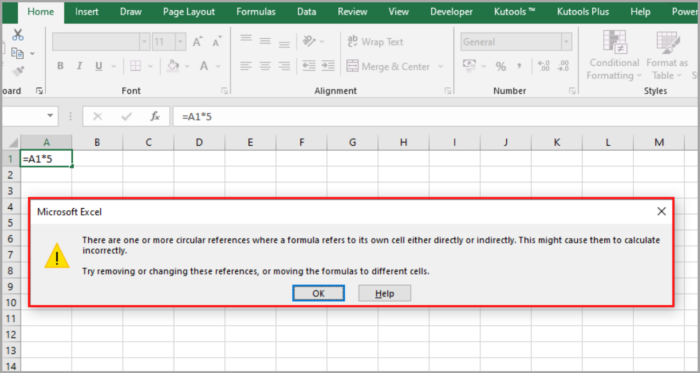Click the Middle Align icon

(265, 41)
